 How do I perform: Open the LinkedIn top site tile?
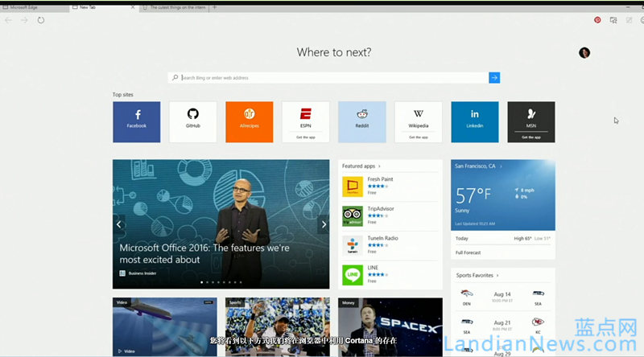point(475,122)
